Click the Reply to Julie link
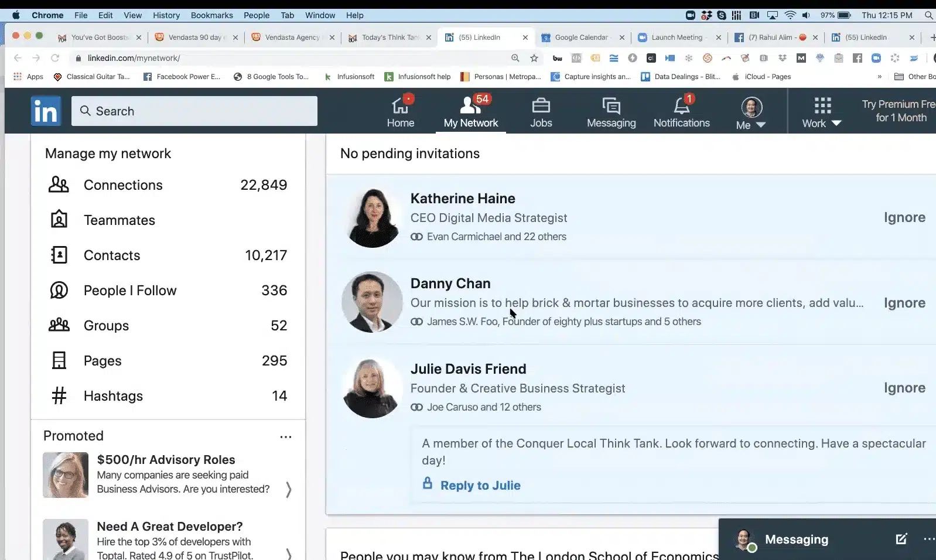 (x=480, y=485)
